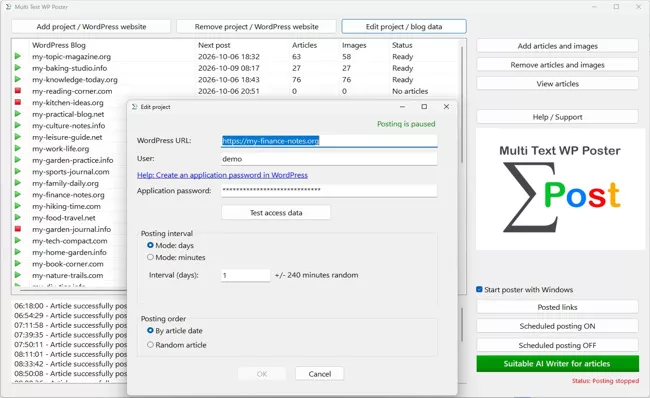Click green play icon beside my-tech-compact.com

click(17, 240)
